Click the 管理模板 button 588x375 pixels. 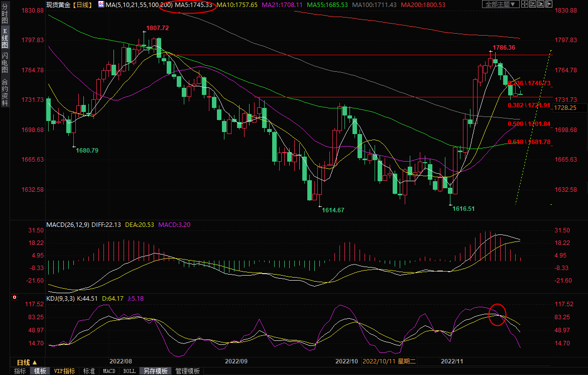pos(187,371)
